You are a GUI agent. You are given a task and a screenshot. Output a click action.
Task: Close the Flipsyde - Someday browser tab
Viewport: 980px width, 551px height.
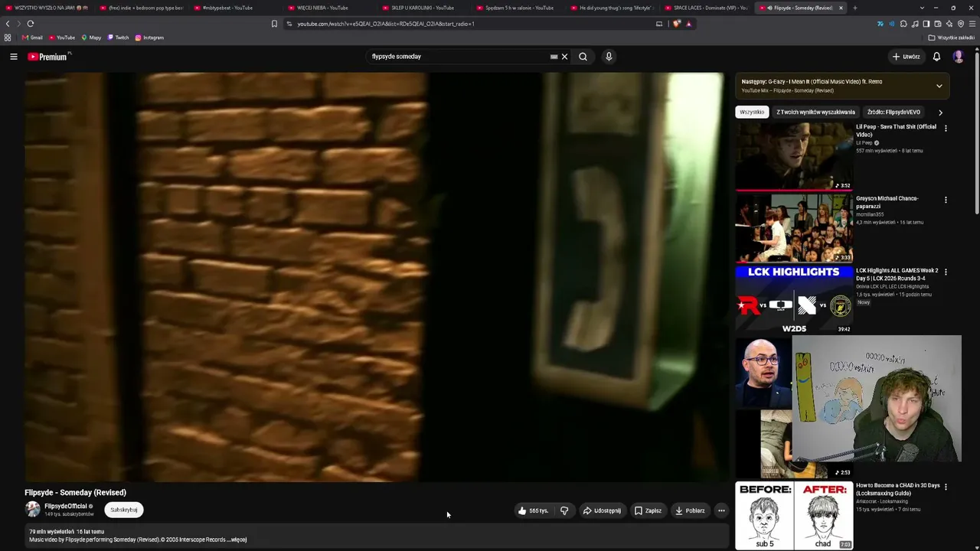point(841,8)
